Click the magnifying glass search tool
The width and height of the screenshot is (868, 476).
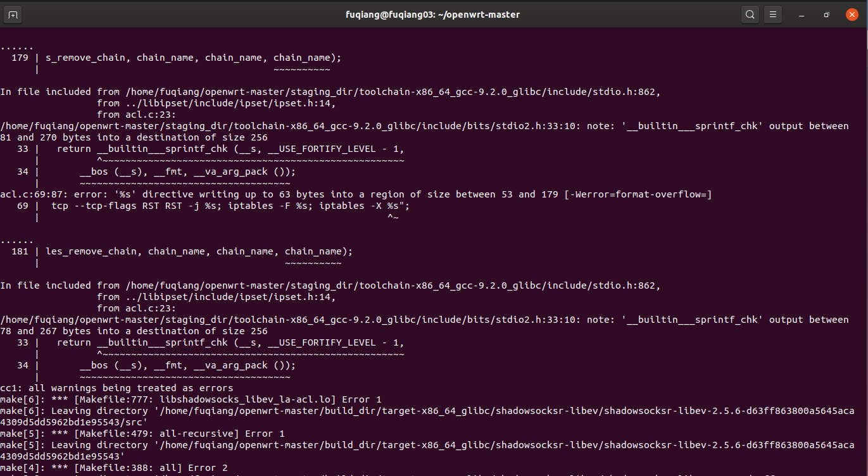coord(750,14)
